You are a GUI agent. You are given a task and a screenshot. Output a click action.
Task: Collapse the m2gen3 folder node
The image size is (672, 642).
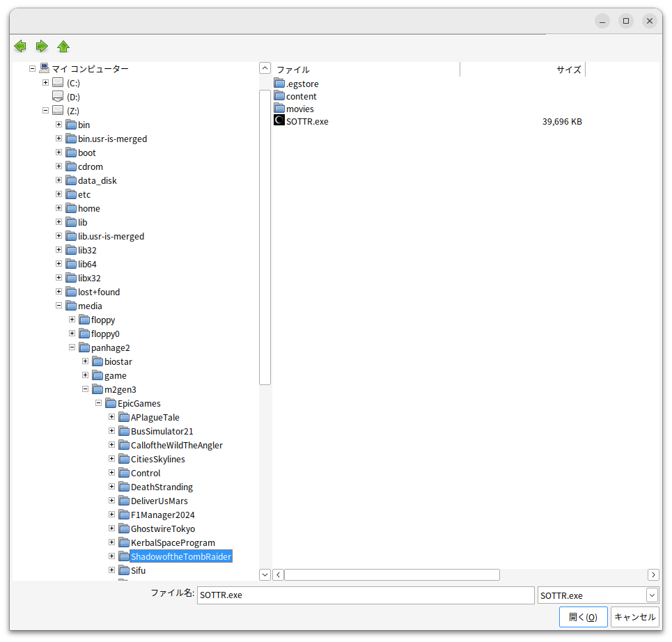tap(85, 389)
